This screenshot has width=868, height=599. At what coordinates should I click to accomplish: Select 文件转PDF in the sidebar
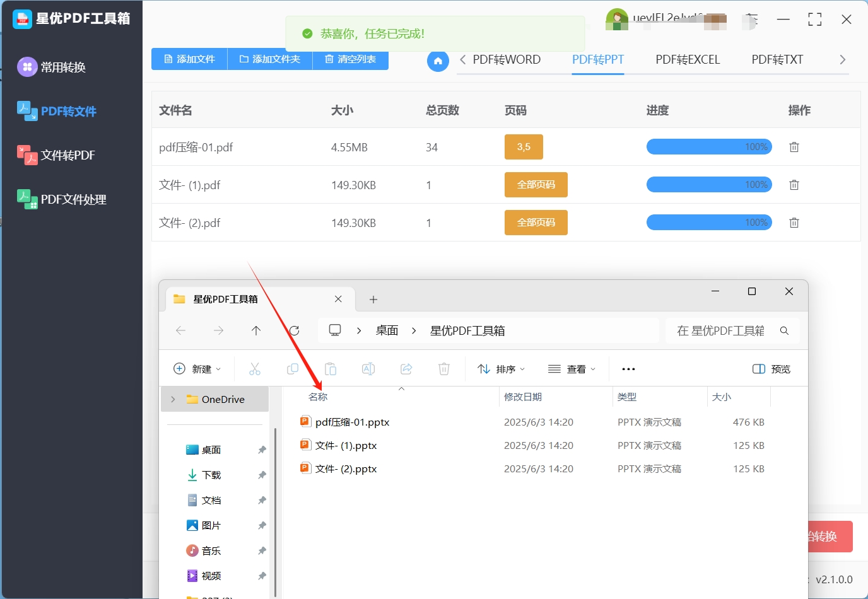(56, 155)
